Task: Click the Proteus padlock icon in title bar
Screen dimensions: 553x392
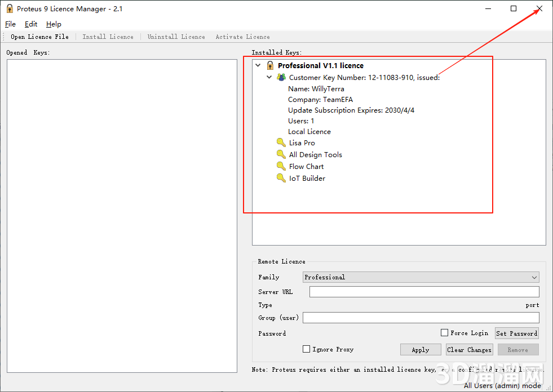Action: click(10, 8)
